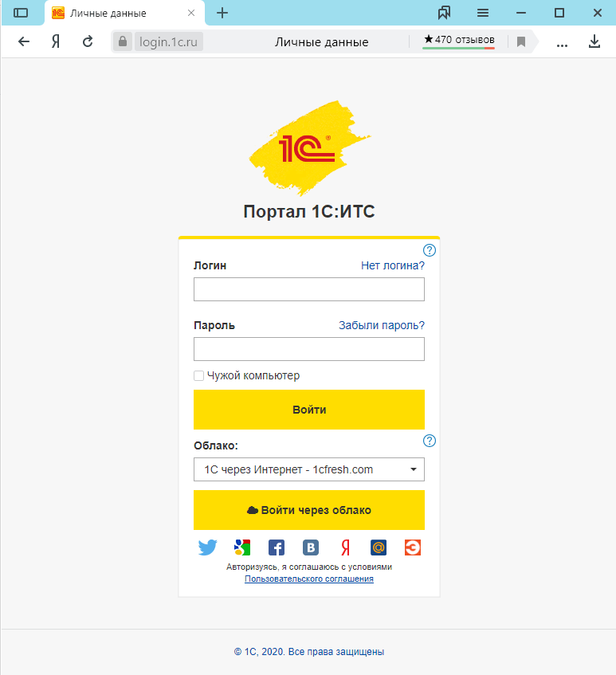
Task: Sign in with Twitter icon
Action: [x=207, y=547]
